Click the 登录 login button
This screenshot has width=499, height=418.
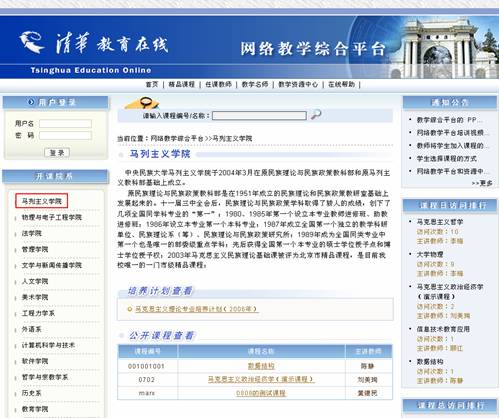point(57,153)
